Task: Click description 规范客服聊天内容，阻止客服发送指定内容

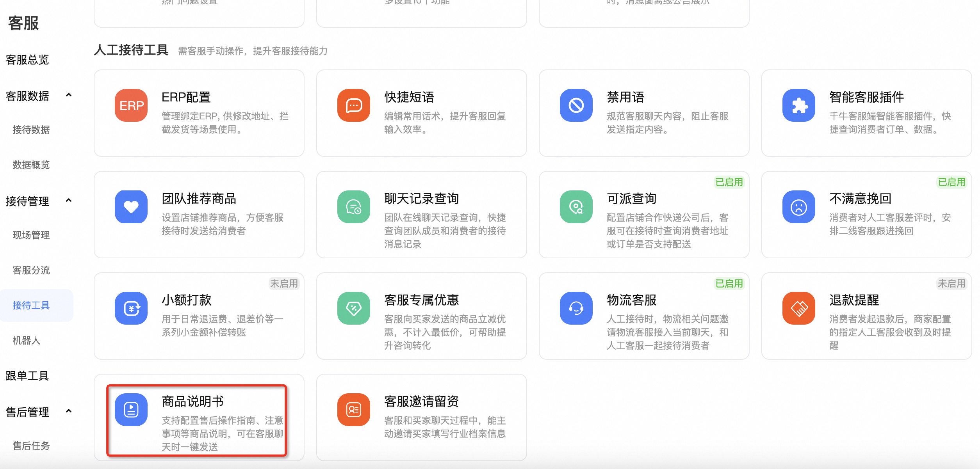Action: (668, 123)
